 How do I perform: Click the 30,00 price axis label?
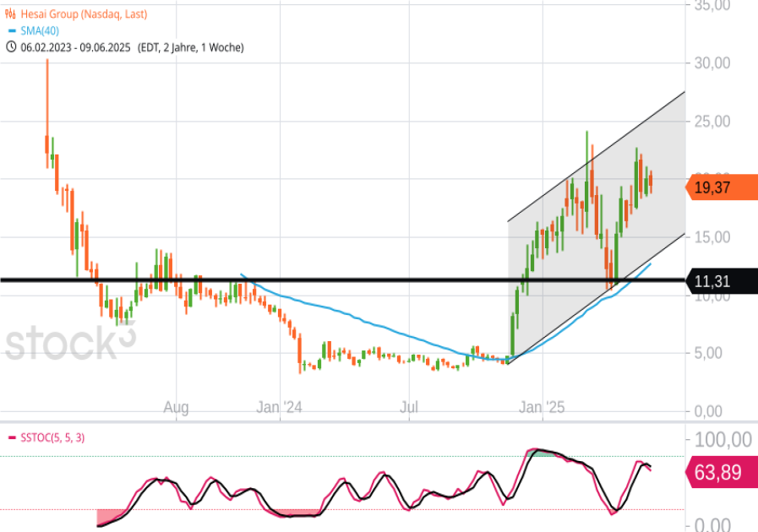pyautogui.click(x=712, y=62)
